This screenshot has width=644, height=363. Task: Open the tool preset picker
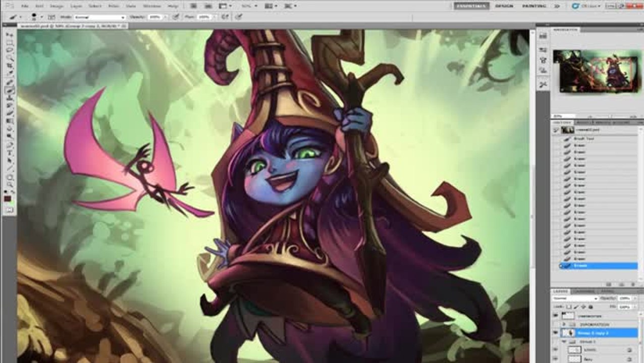click(x=16, y=17)
